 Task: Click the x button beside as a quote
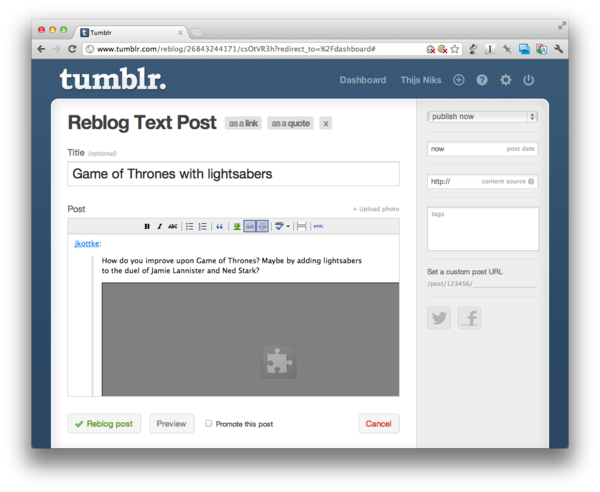[x=326, y=123]
